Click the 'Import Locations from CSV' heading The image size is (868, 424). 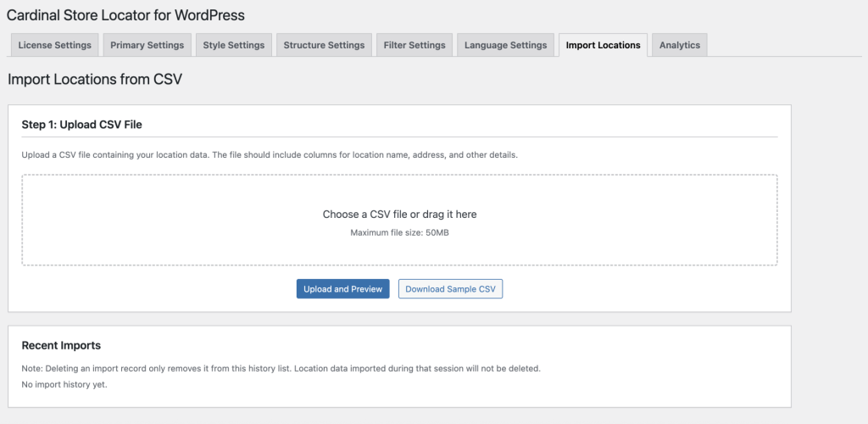click(95, 80)
